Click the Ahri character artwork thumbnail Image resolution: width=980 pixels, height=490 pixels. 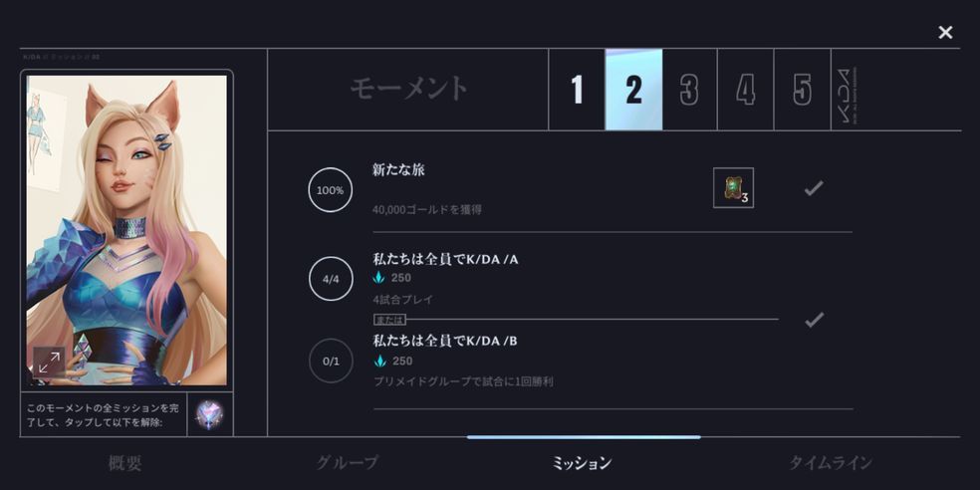126,230
